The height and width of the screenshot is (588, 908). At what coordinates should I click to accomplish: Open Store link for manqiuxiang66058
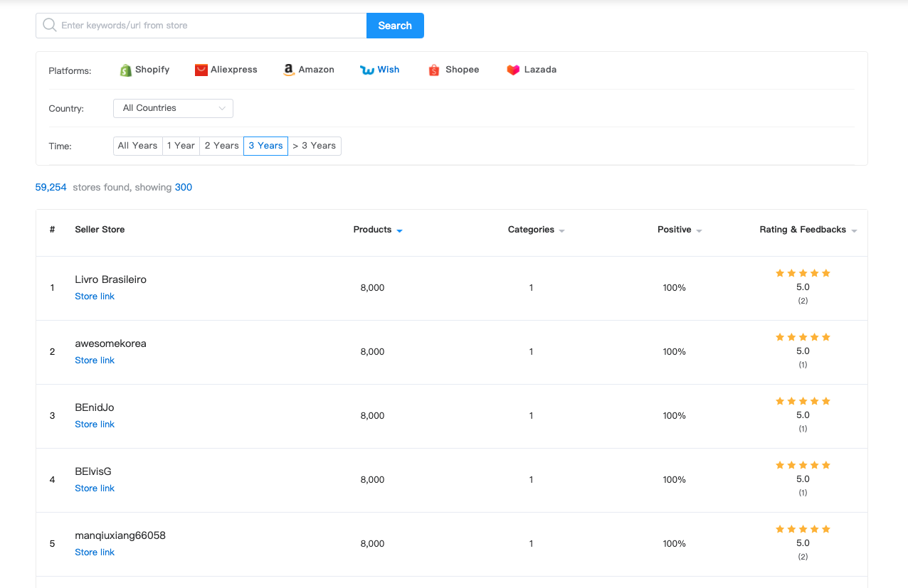coord(95,552)
